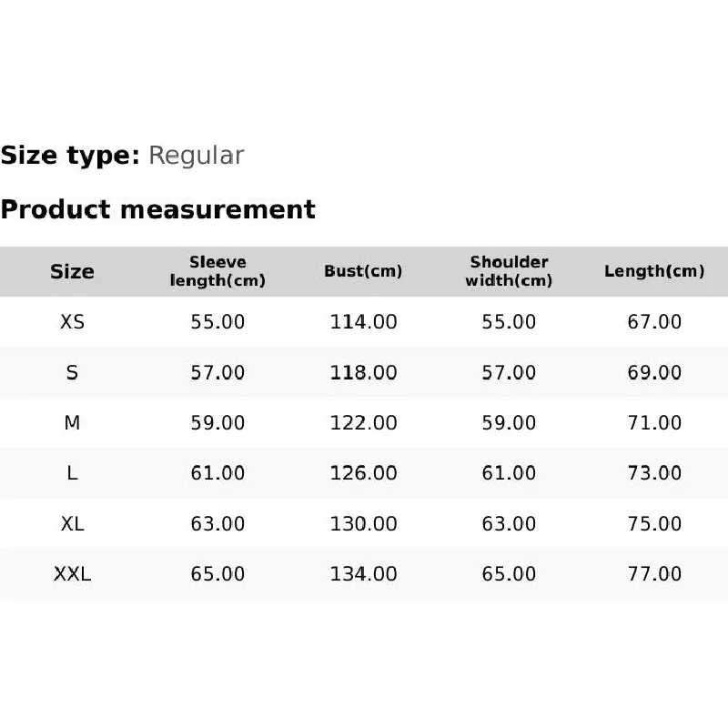Click the Length(cm) column header
728x728 pixels.
pyautogui.click(x=654, y=271)
